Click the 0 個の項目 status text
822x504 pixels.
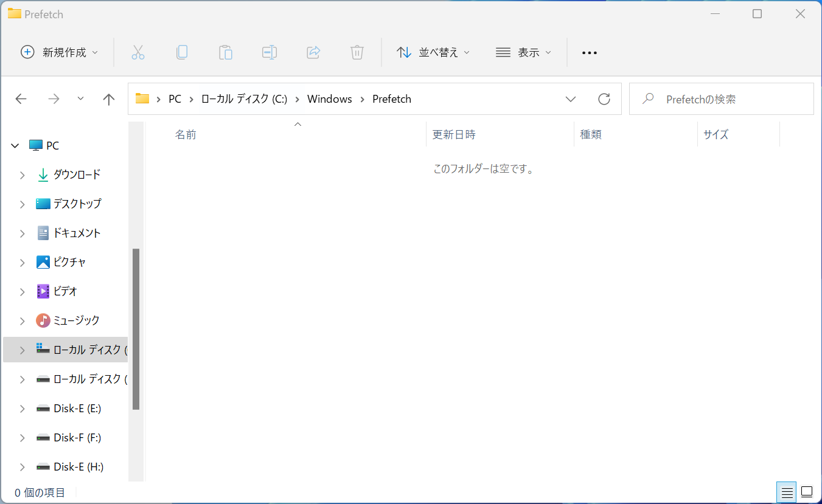(x=40, y=492)
